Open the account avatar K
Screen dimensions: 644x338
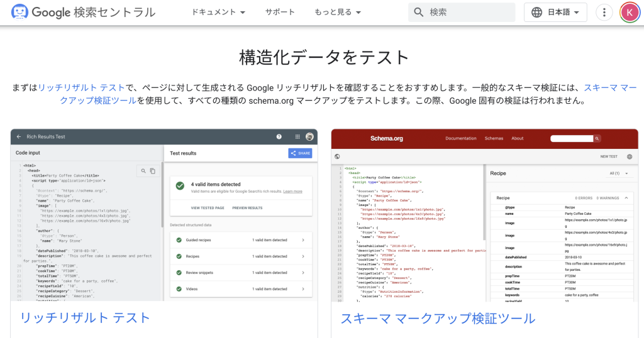tap(630, 13)
